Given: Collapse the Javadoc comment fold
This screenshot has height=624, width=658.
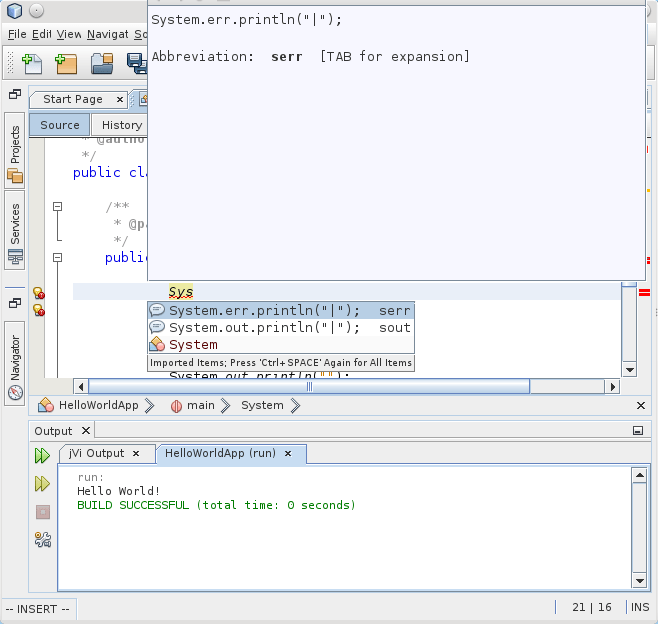Looking at the screenshot, I should click(x=57, y=206).
